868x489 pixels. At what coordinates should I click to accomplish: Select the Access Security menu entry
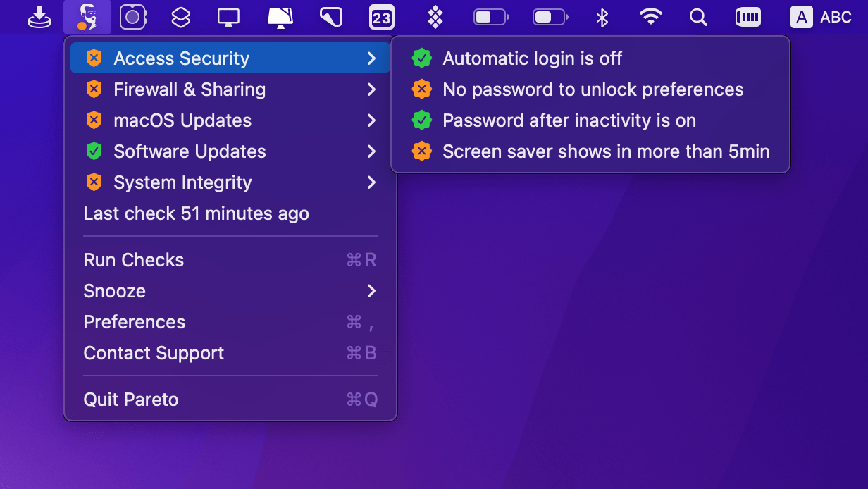click(181, 58)
